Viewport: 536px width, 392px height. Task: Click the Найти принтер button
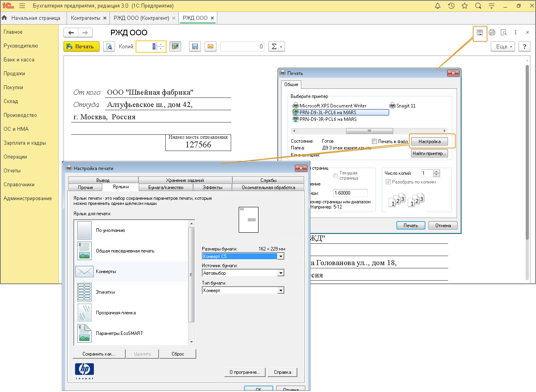[429, 153]
